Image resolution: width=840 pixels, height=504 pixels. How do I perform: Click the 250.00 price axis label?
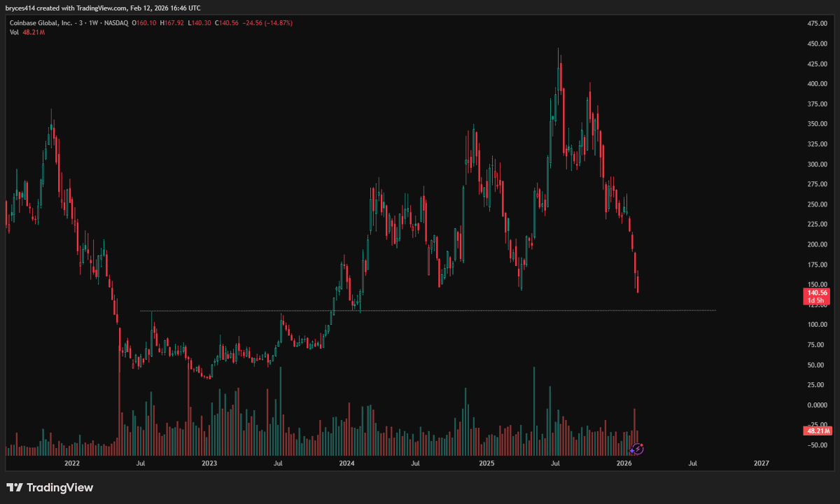(818, 204)
